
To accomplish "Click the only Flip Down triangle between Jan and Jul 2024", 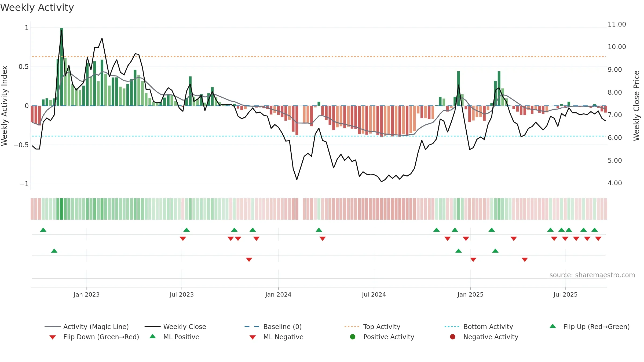I will 323,239.
